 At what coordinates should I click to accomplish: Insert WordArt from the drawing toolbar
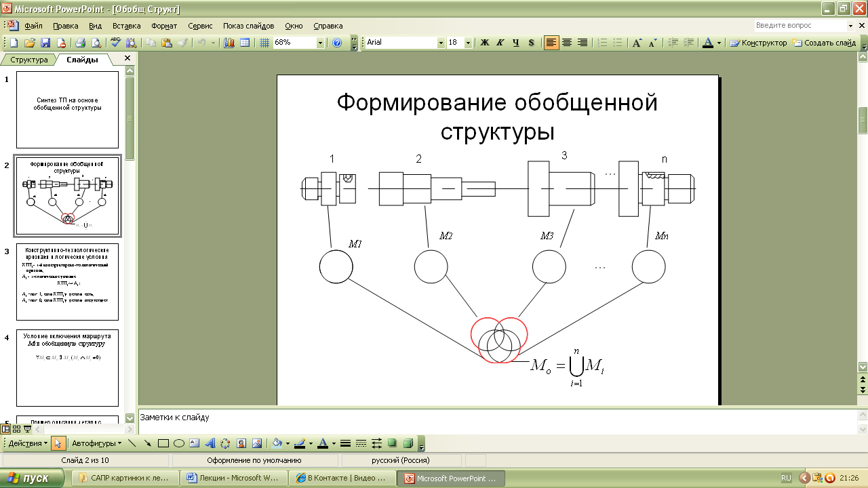pos(210,444)
